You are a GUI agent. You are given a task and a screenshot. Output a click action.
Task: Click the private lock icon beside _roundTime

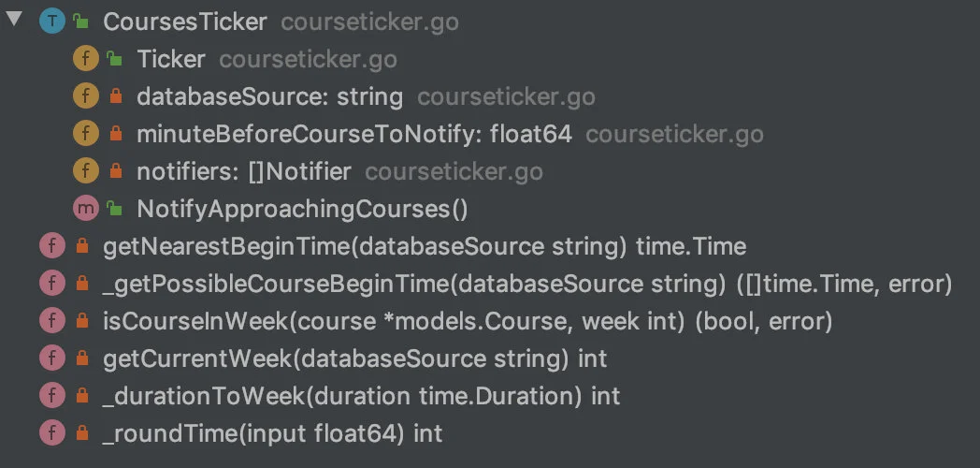coord(82,433)
